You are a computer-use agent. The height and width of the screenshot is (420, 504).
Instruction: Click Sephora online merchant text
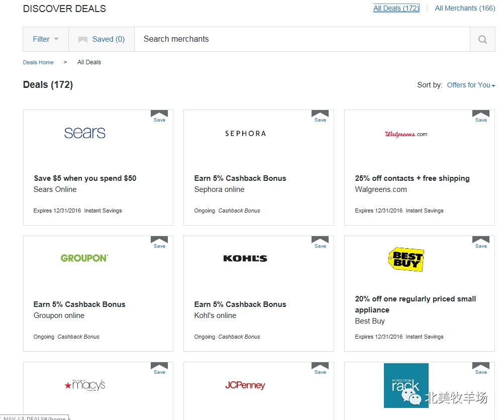pyautogui.click(x=219, y=189)
